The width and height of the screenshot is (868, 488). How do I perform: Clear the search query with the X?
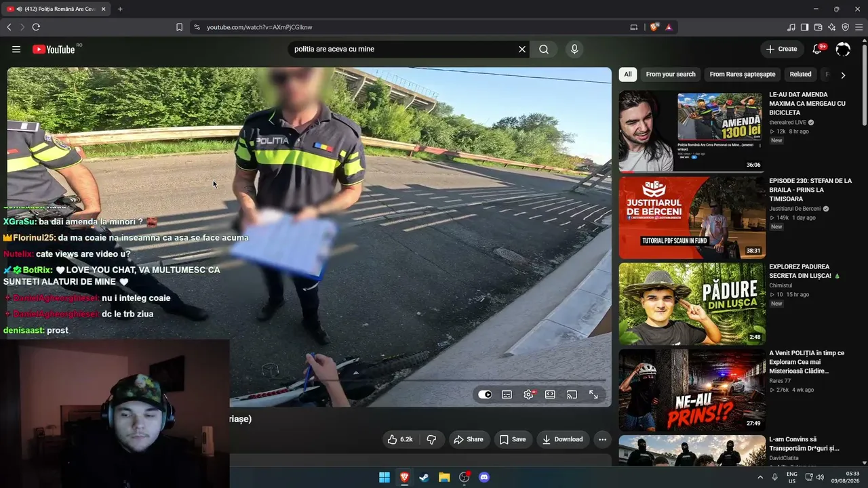(x=522, y=49)
